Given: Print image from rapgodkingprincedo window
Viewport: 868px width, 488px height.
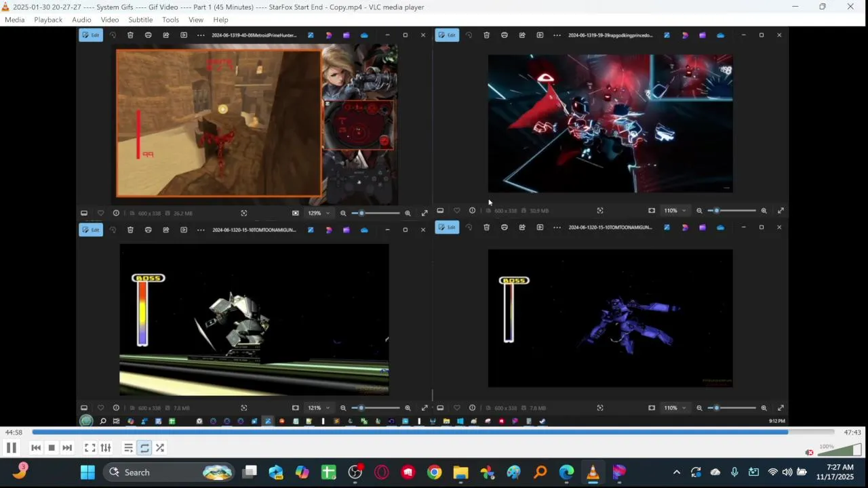Looking at the screenshot, I should (504, 35).
